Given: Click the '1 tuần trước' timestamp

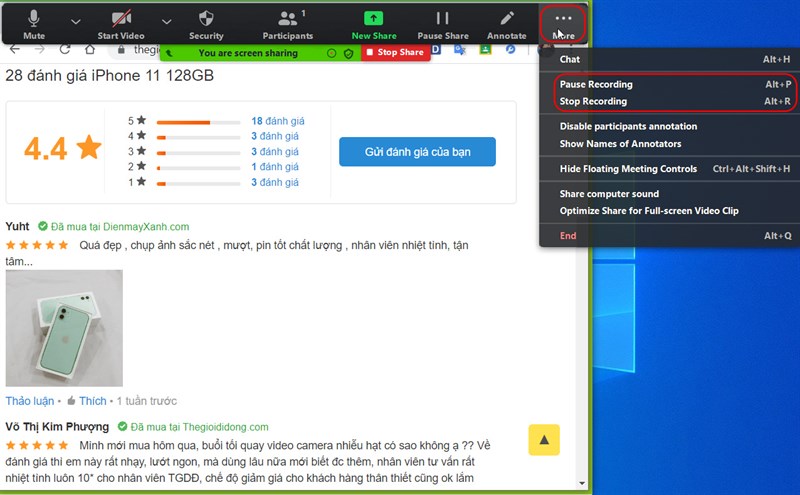Looking at the screenshot, I should pyautogui.click(x=147, y=401).
